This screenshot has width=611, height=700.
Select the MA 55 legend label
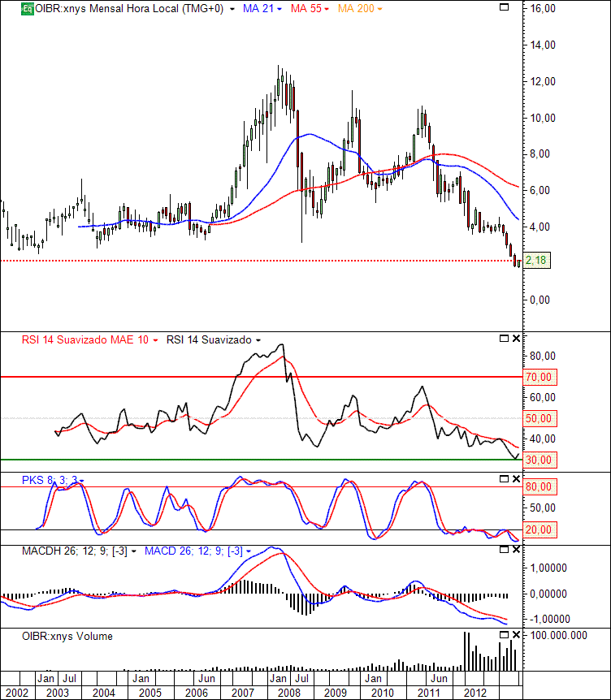coord(306,8)
